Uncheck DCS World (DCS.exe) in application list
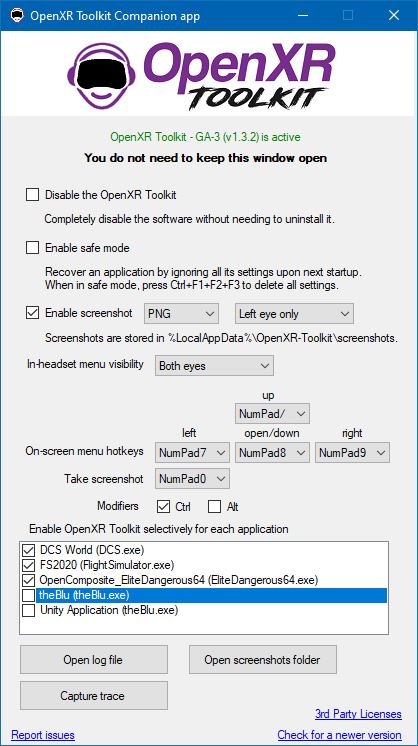The image size is (418, 746). [x=29, y=550]
